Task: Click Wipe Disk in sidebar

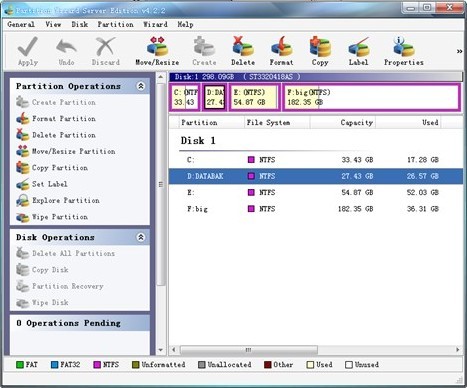Action: [x=42, y=303]
